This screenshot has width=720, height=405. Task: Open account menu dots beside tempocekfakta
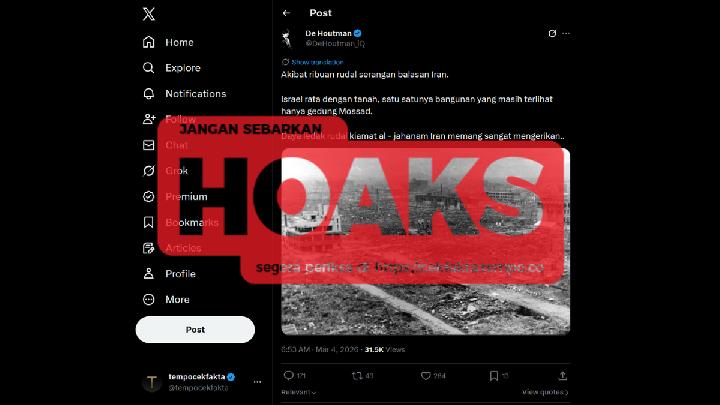(257, 382)
